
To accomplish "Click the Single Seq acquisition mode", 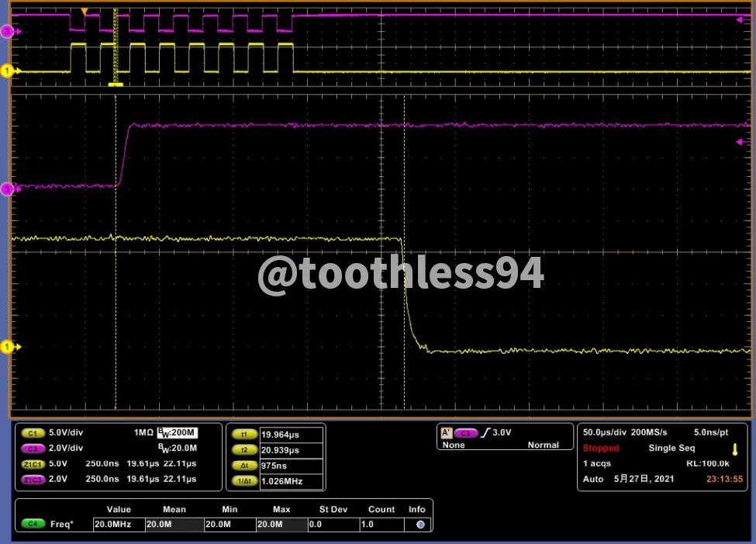I will (671, 448).
